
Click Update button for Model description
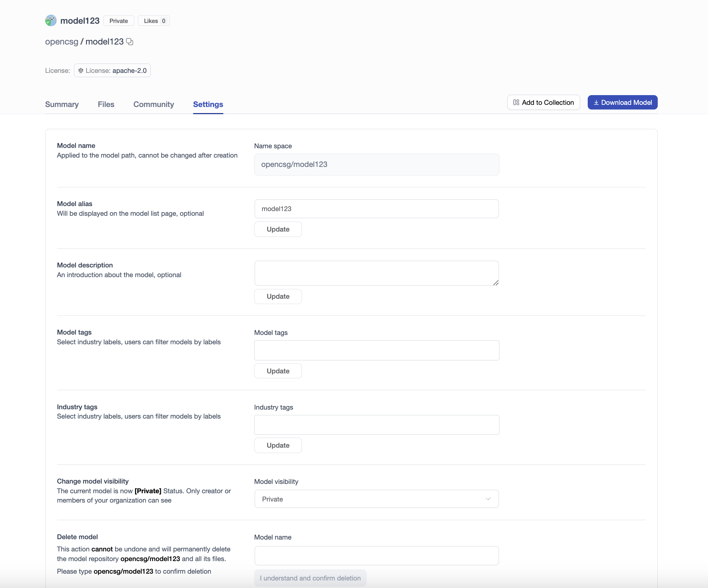278,297
